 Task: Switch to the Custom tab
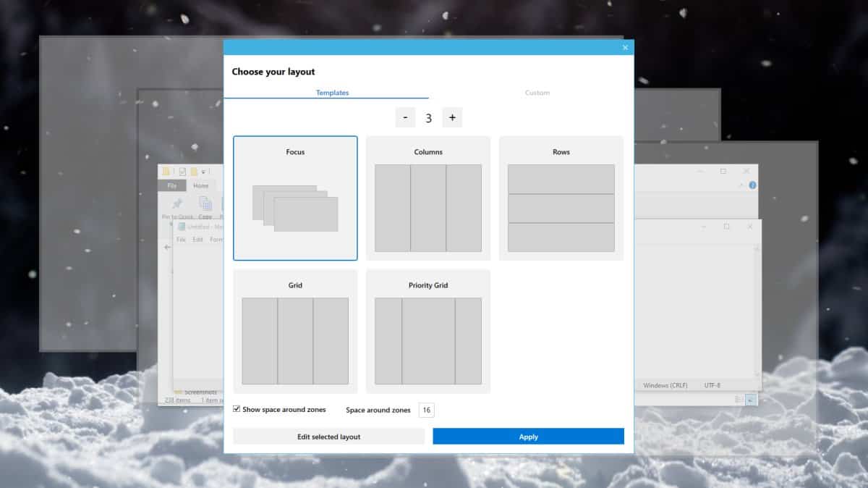click(x=537, y=93)
